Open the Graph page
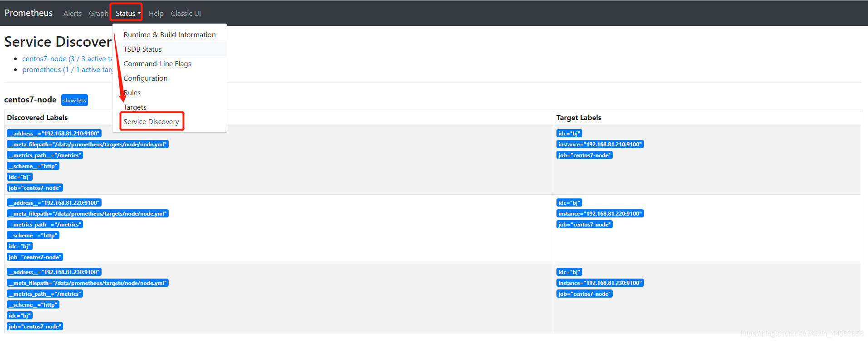Screen dimensions: 868x342 (x=98, y=13)
